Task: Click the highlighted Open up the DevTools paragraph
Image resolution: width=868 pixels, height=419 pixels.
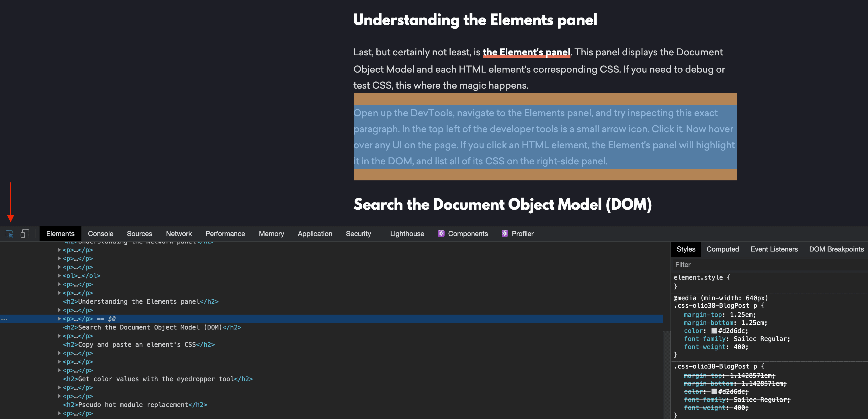Action: tap(545, 137)
